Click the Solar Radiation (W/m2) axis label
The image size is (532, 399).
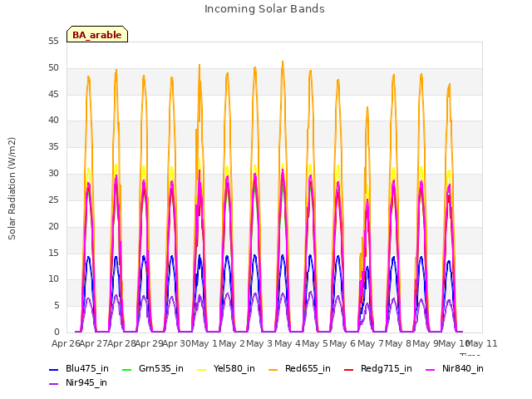pyautogui.click(x=12, y=189)
